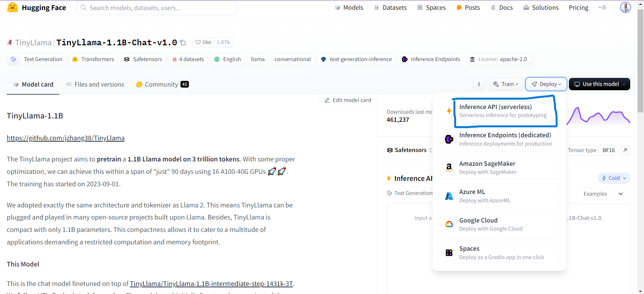This screenshot has height=294, width=644.
Task: Click the Posts nav icon
Action: pos(459,7)
